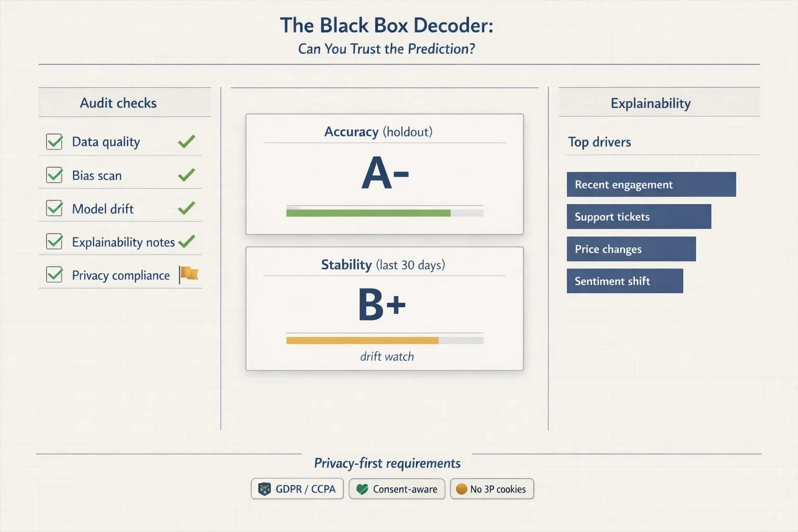Screen dimensions: 798x532
Task: Toggle the Privacy compliance checkbox
Action: [54, 275]
